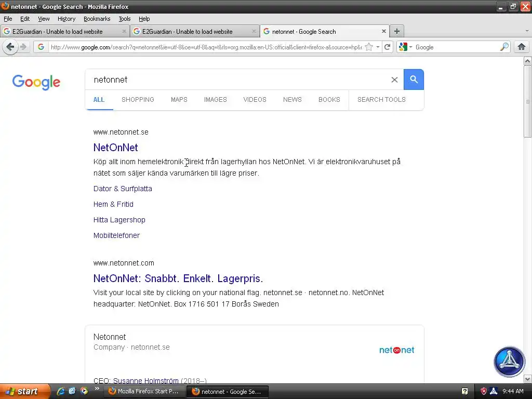The height and width of the screenshot is (399, 532).
Task: Click the site identity Google favicon
Action: (x=41, y=47)
